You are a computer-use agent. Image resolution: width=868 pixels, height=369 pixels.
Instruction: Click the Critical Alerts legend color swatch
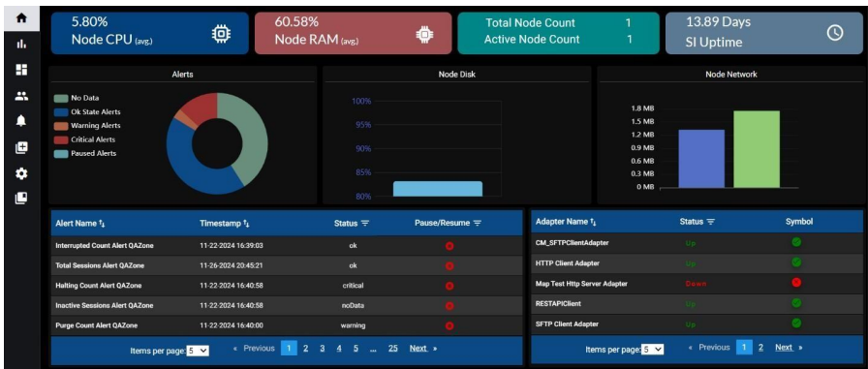61,140
